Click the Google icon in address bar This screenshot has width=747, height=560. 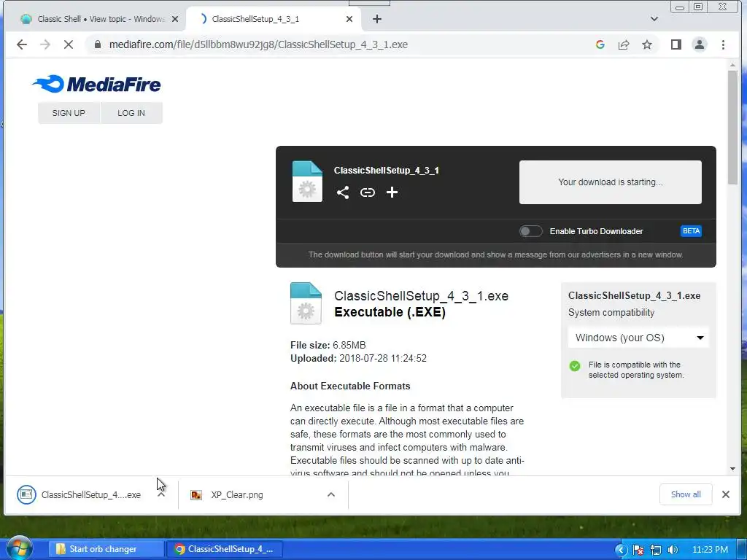pos(600,44)
